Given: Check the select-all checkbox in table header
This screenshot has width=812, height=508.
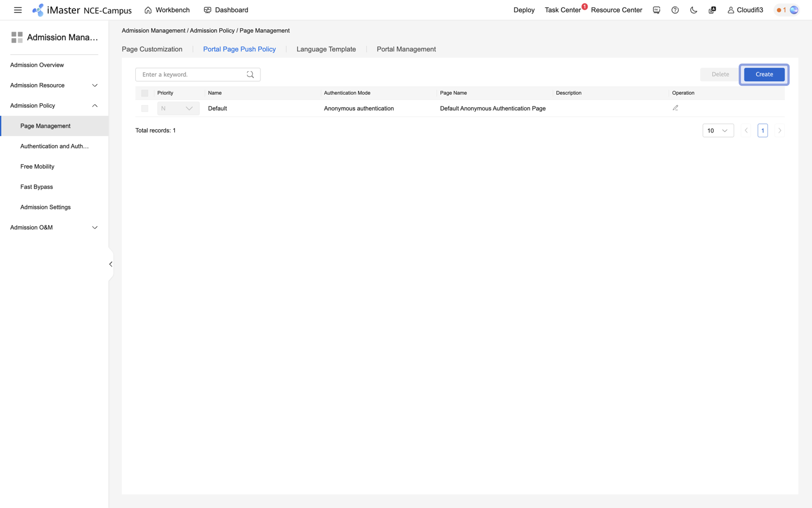Looking at the screenshot, I should 144,93.
